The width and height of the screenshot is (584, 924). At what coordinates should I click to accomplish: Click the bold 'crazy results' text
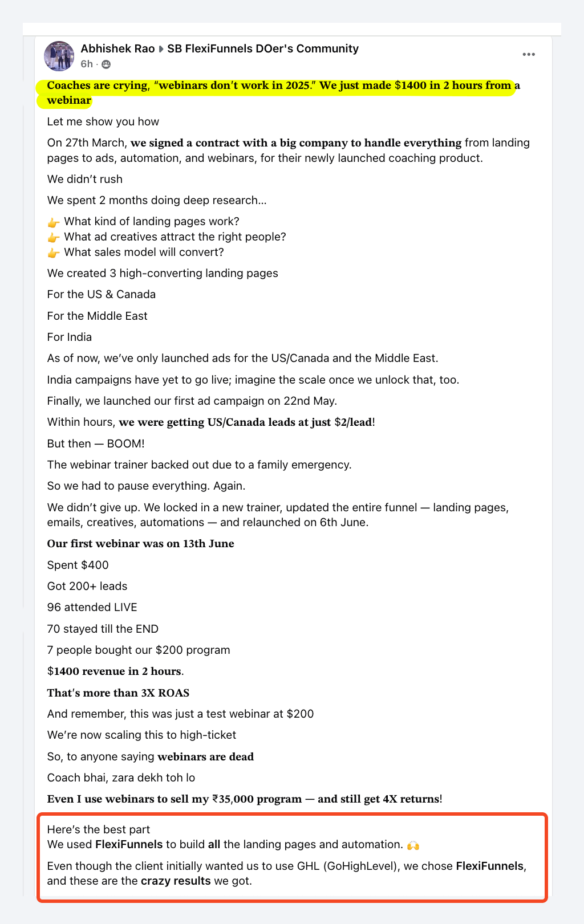pos(176,881)
